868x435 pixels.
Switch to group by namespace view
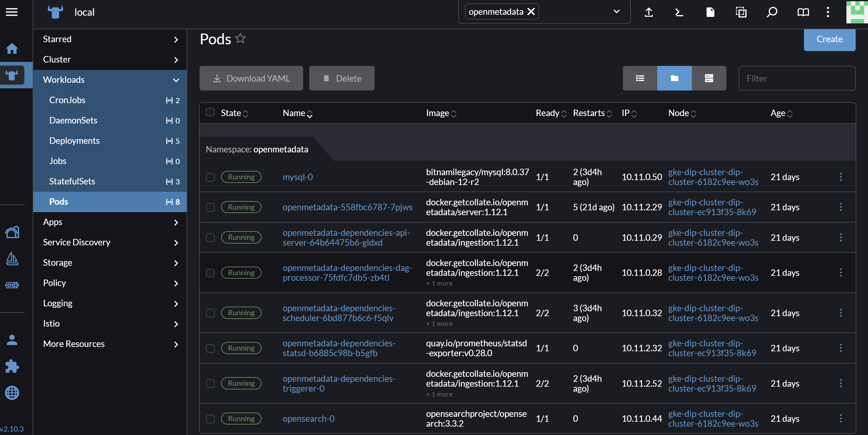(x=674, y=78)
